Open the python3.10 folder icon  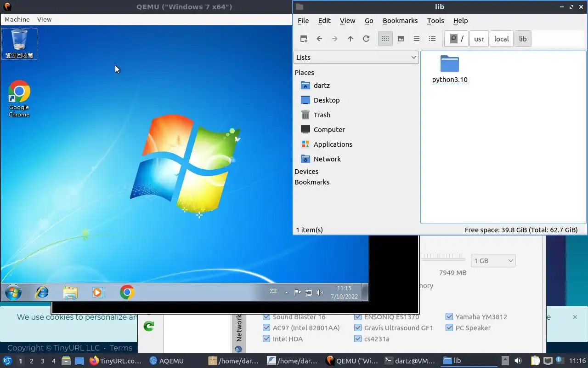[450, 64]
